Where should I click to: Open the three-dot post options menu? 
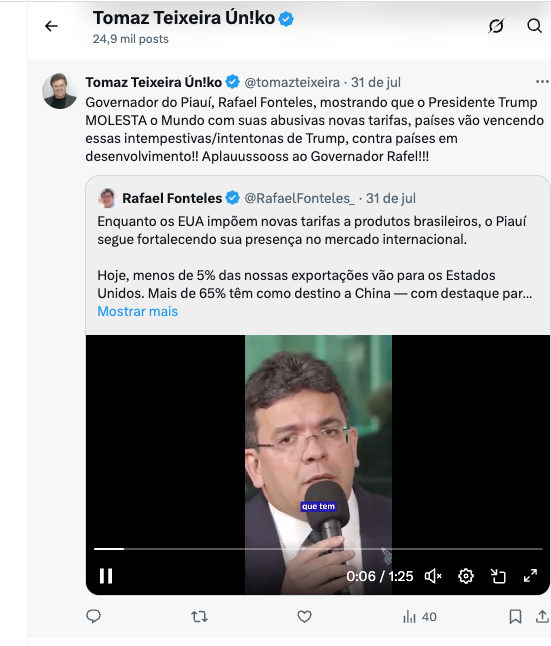(x=542, y=82)
